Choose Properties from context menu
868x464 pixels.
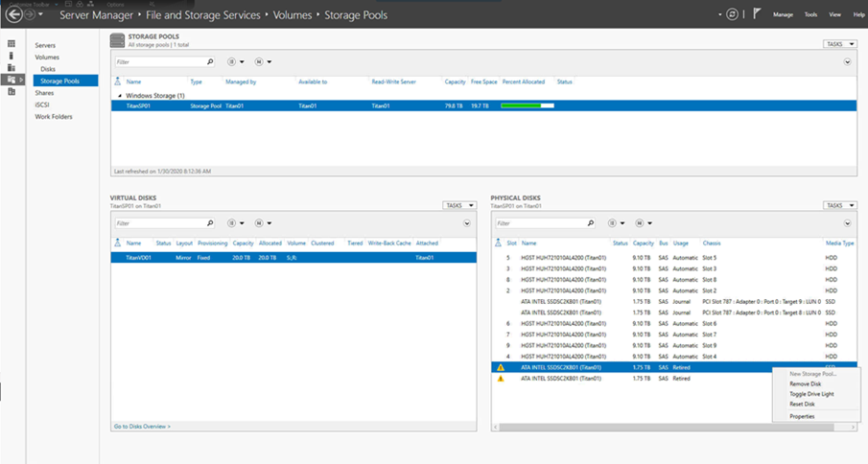[x=802, y=416]
